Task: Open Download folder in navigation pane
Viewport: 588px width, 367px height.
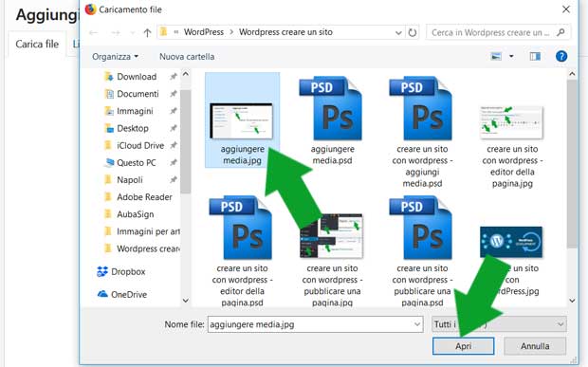Action: click(137, 77)
